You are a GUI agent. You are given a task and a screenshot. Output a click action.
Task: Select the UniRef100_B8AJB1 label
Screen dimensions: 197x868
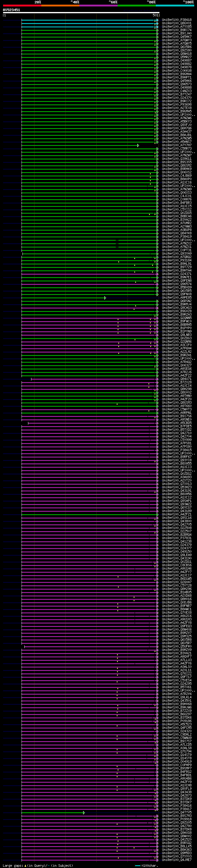177,135
